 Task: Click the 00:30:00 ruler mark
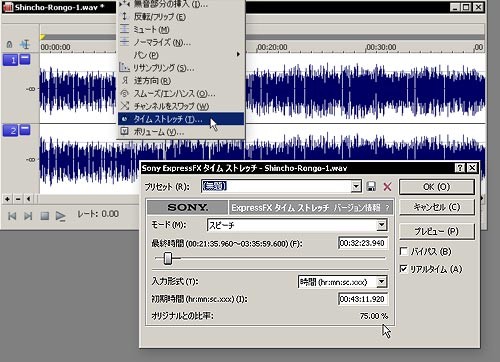[x=381, y=47]
